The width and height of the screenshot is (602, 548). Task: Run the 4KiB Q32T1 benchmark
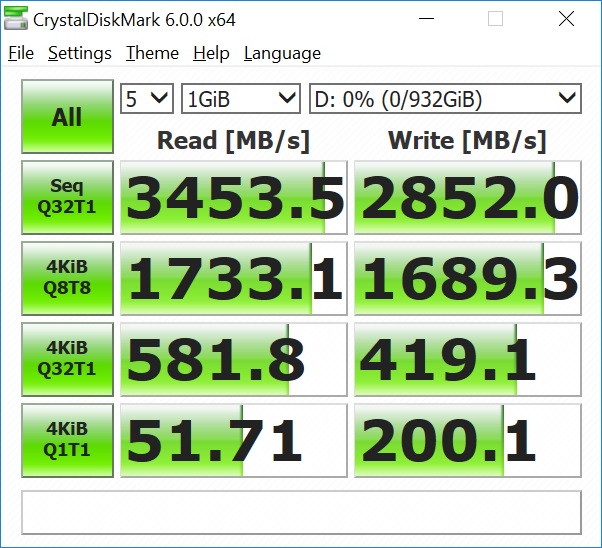point(68,359)
